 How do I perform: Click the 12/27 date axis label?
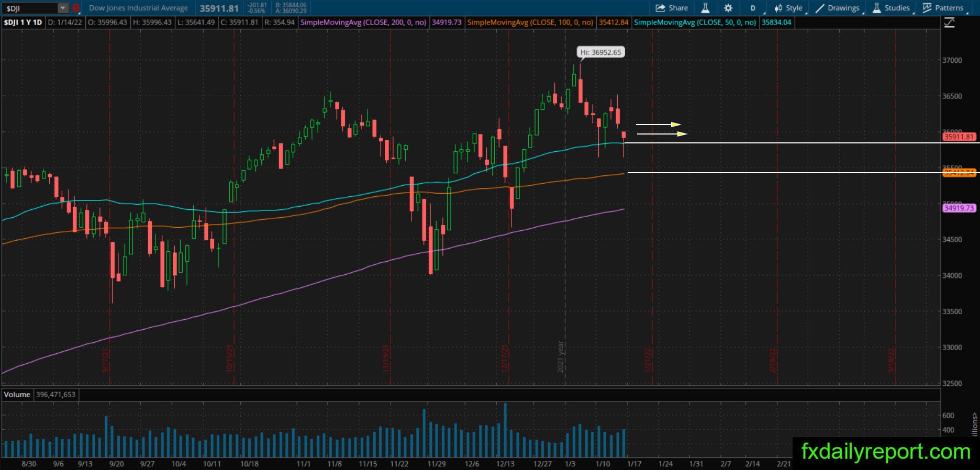(543, 464)
